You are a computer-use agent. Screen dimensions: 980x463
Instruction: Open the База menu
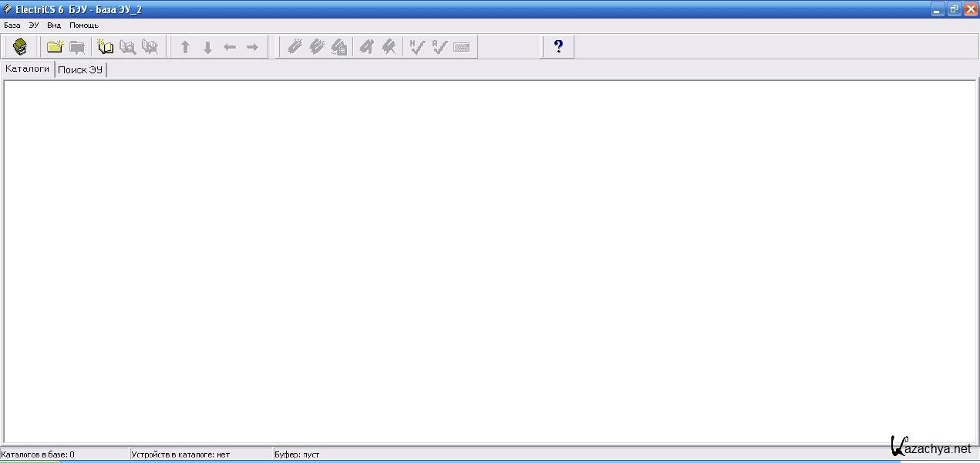coord(12,25)
